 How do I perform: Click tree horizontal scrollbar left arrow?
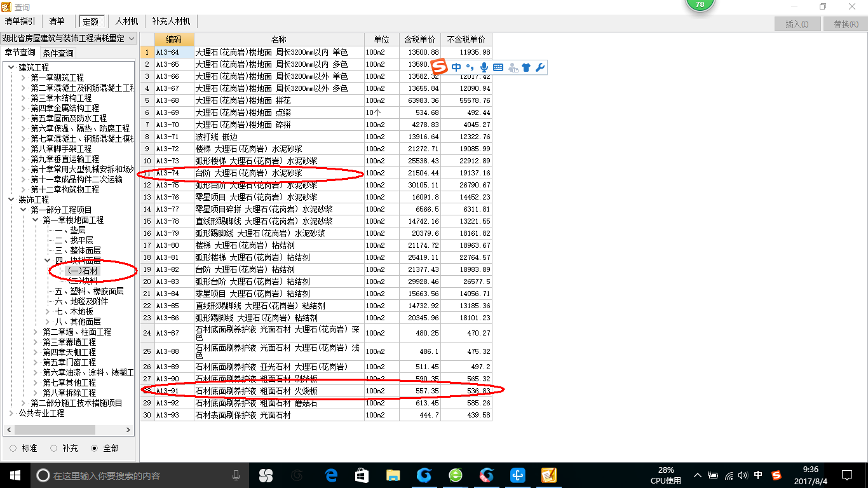pyautogui.click(x=8, y=430)
